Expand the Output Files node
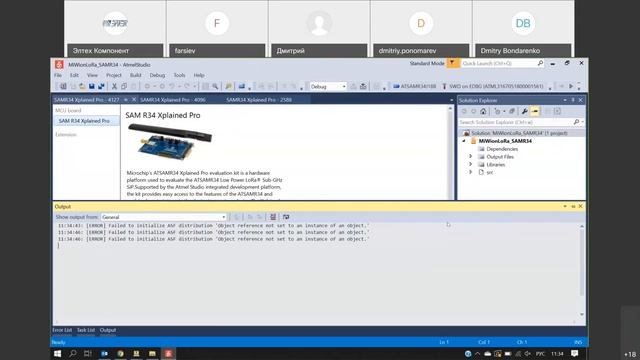Image resolution: width=640 pixels, height=360 pixels. tap(470, 157)
